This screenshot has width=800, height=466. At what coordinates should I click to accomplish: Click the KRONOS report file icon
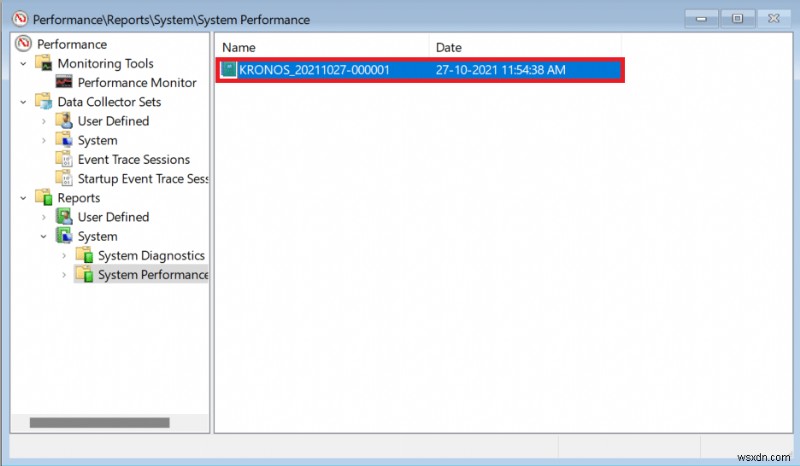pyautogui.click(x=229, y=70)
